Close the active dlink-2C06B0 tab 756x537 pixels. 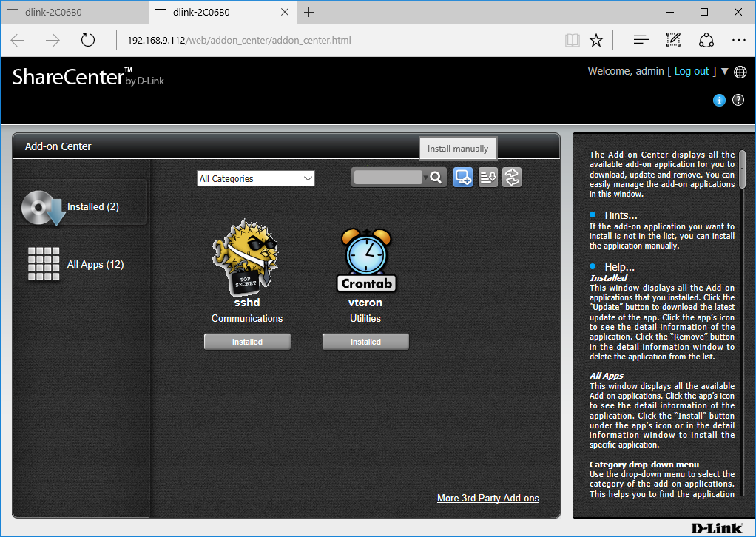[x=285, y=12]
